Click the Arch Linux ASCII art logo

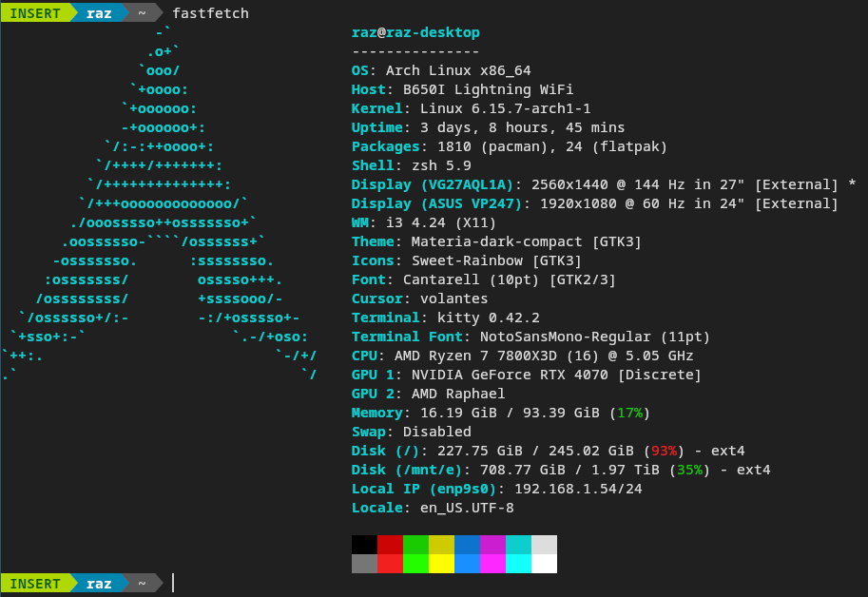point(159,203)
